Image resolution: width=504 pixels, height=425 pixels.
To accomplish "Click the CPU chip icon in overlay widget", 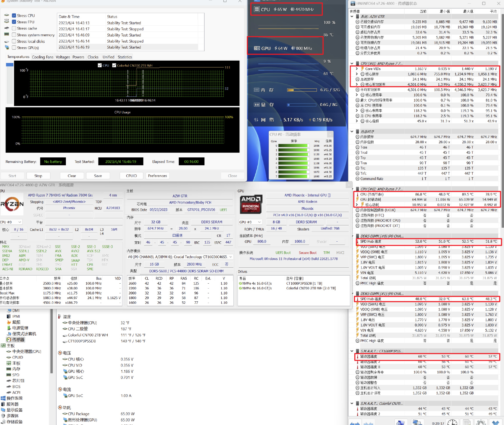I will (x=257, y=9).
